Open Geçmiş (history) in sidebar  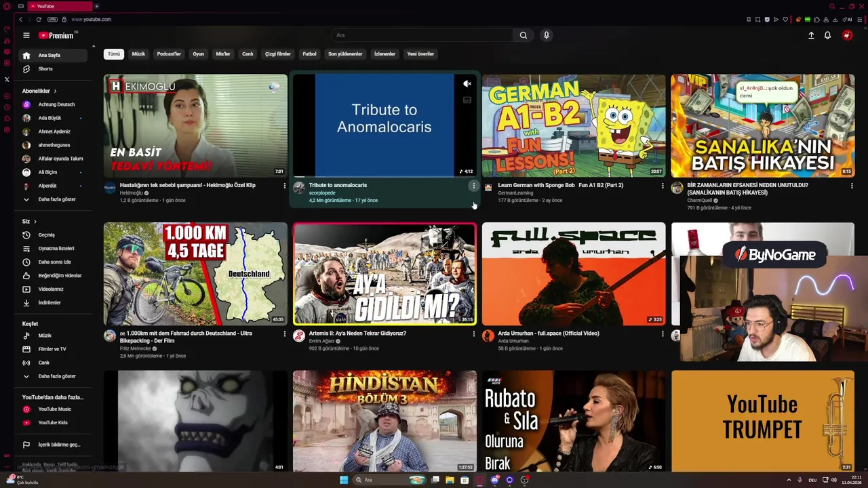click(x=54, y=235)
